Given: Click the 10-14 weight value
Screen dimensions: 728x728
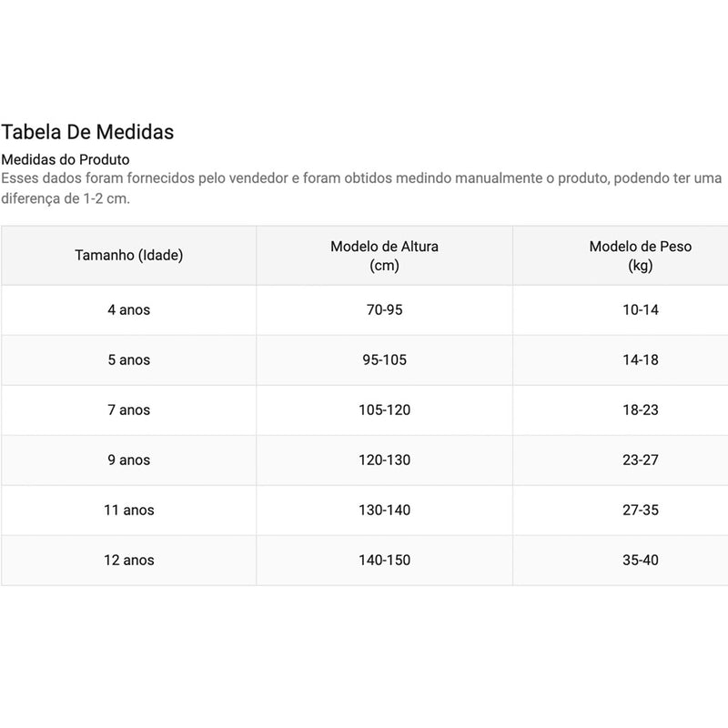Looking at the screenshot, I should click(x=641, y=309).
